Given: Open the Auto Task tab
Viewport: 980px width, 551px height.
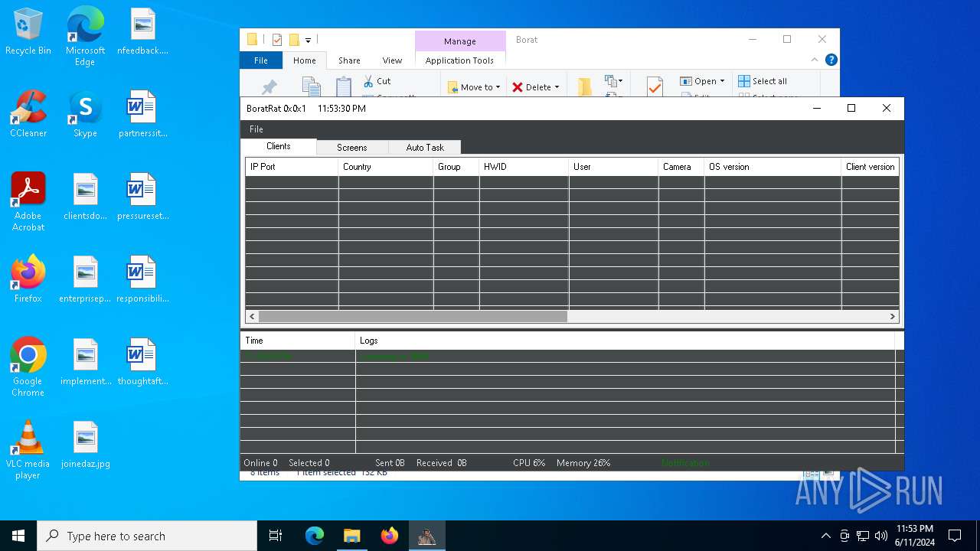Looking at the screenshot, I should point(425,148).
